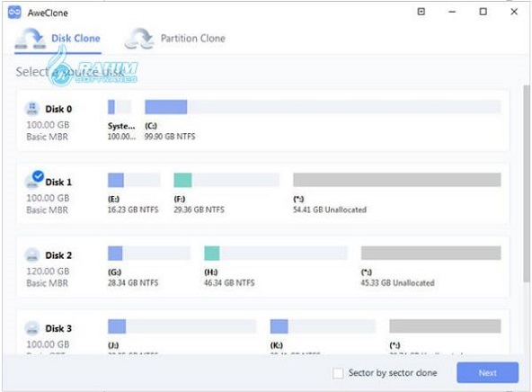Click the 120.00 GB size under Disk 2
This screenshot has height=392, width=532.
click(48, 272)
